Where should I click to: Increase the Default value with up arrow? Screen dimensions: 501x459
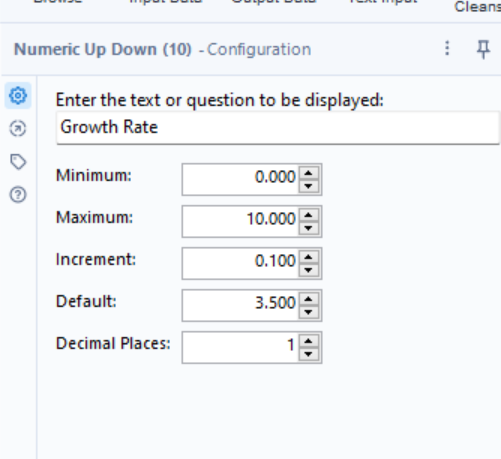(309, 299)
